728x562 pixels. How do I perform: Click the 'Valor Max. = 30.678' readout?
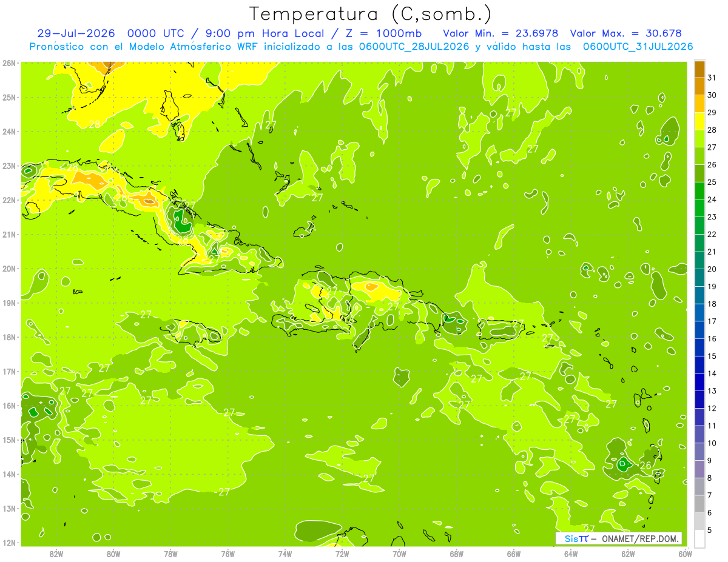tap(626, 33)
